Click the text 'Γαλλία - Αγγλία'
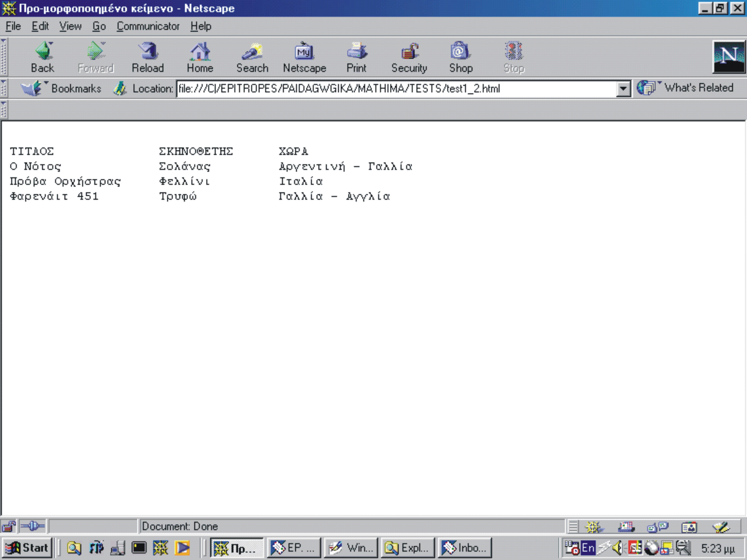Screen dimensions: 747x560 [x=334, y=197]
